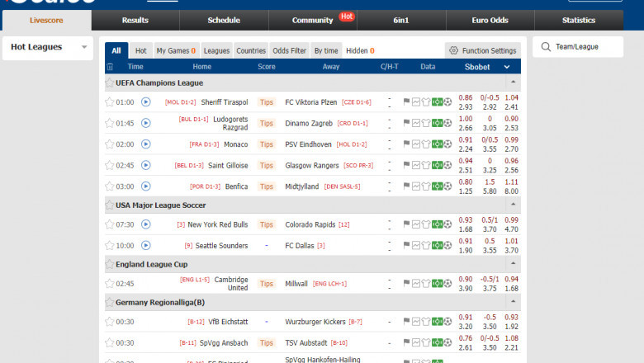Collapse the England League Cup section

click(513, 263)
